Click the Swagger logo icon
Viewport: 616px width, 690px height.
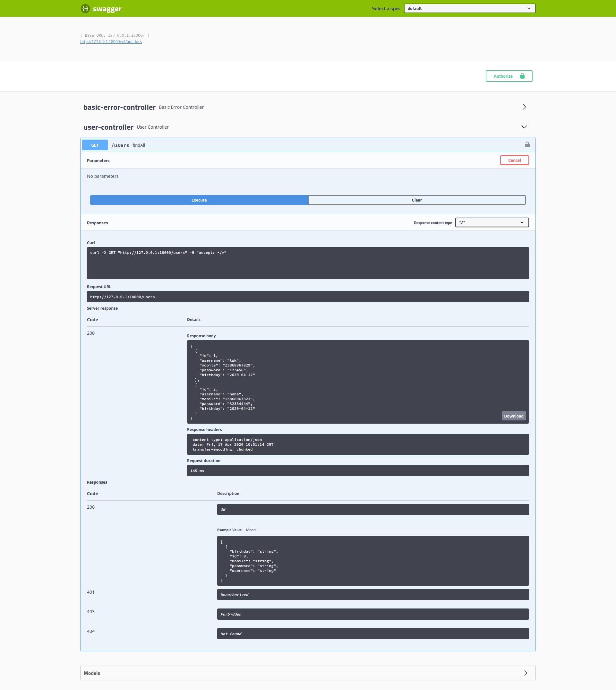click(85, 8)
